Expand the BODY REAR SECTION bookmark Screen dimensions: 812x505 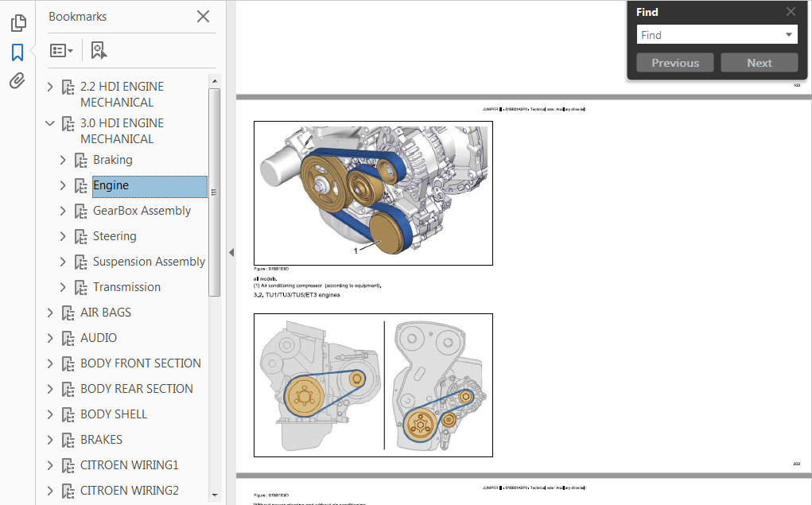(50, 389)
